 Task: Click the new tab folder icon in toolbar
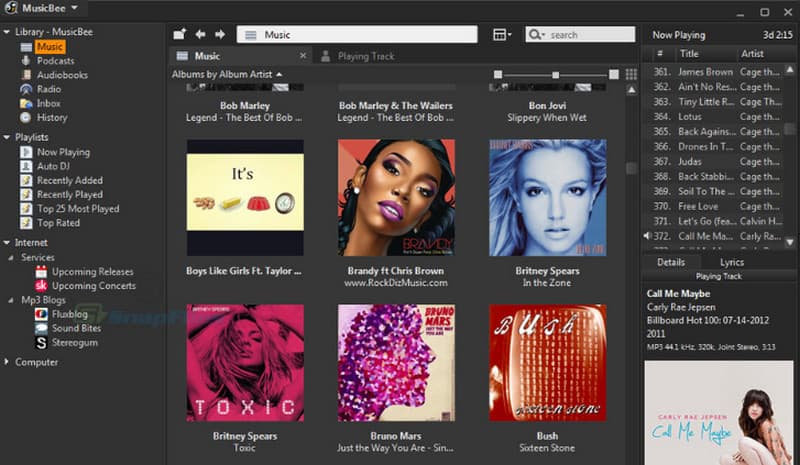179,34
